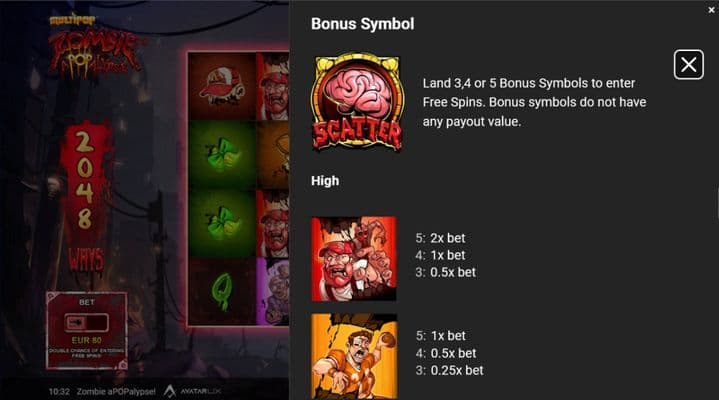Click the Multipop label above the logo
719x400 pixels.
[72, 20]
